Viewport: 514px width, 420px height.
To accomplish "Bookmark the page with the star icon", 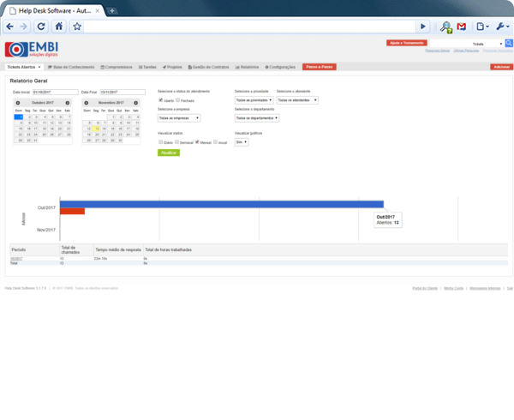I will click(77, 27).
